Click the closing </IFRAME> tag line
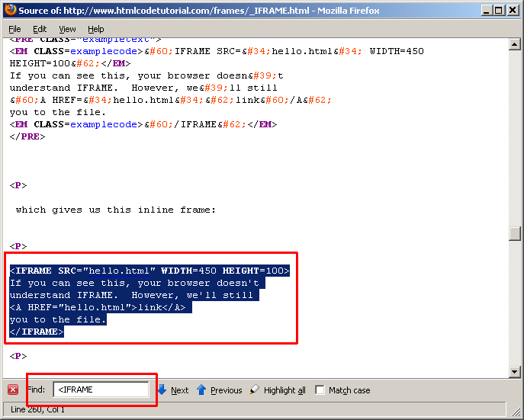Viewport: 524px width, 420px height. (x=37, y=332)
